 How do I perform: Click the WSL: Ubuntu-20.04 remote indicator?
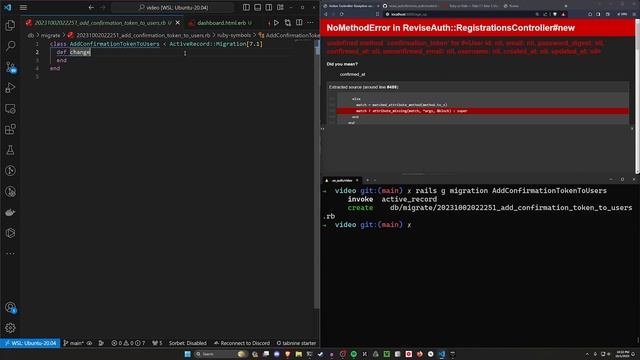coord(30,343)
